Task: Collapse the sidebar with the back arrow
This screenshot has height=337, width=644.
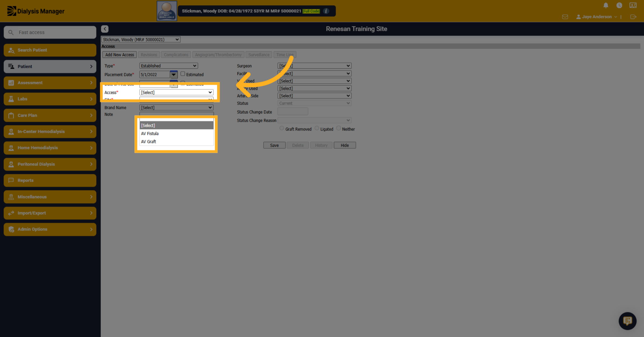Action: coord(105,29)
